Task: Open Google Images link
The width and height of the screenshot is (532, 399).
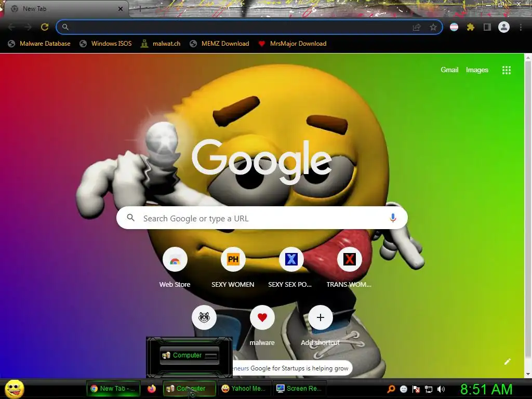Action: [477, 70]
